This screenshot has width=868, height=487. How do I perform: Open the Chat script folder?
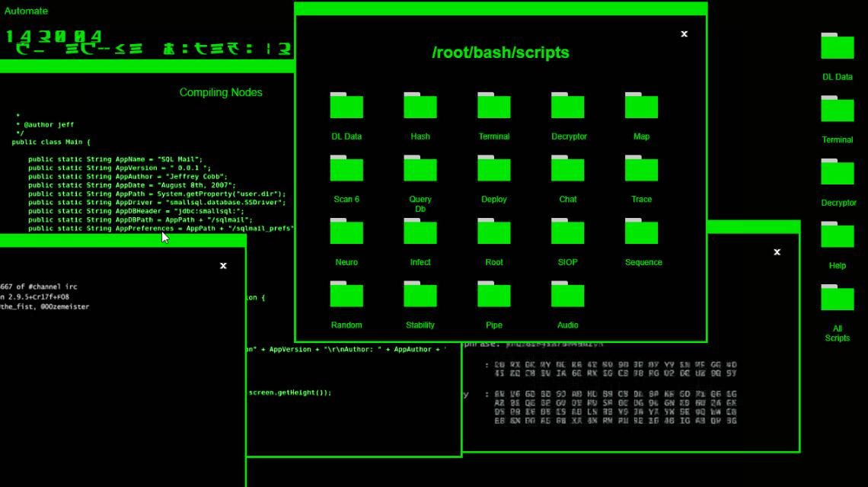click(x=567, y=168)
